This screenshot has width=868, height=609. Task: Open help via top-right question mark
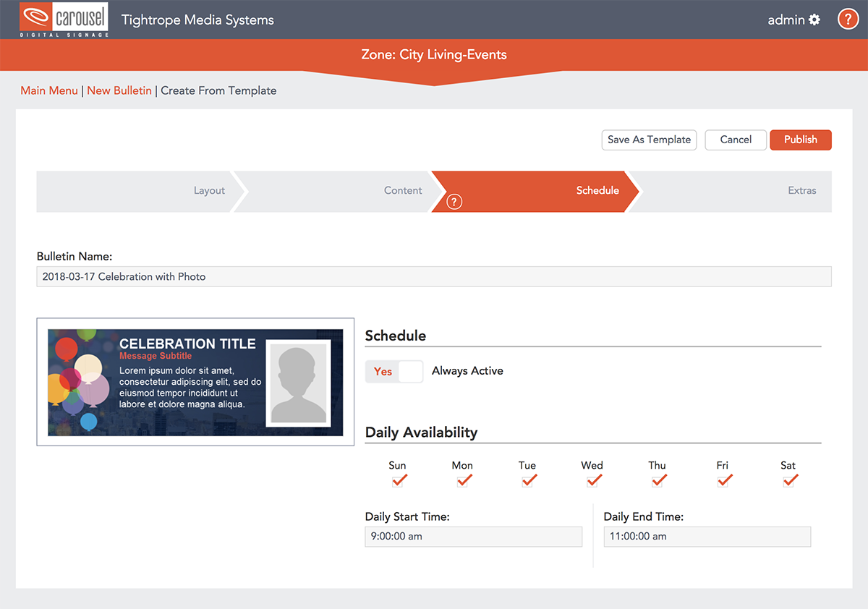pyautogui.click(x=848, y=20)
